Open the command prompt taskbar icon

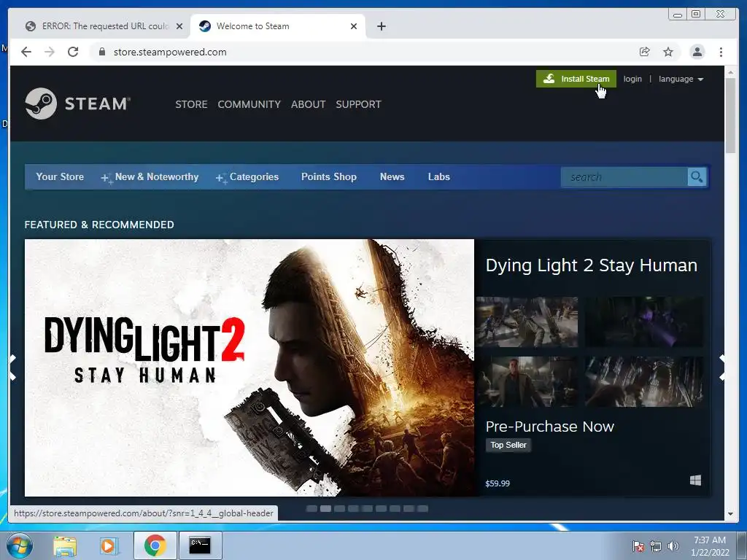pyautogui.click(x=200, y=545)
